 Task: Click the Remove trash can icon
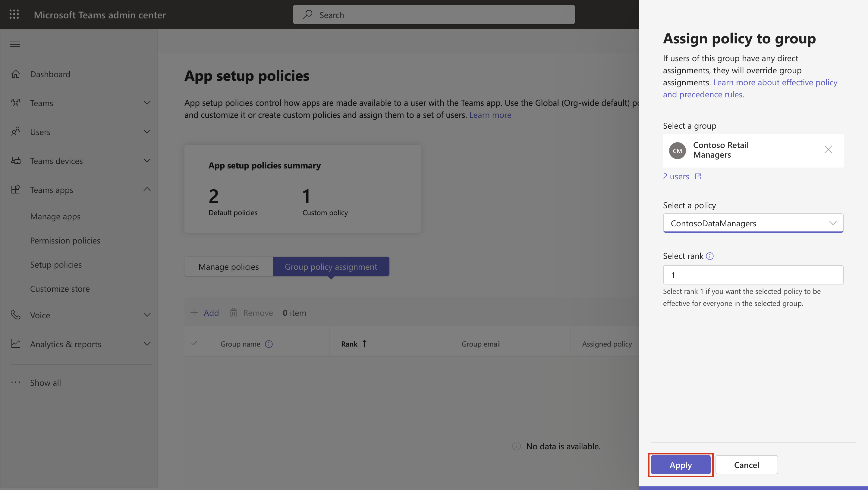click(234, 313)
